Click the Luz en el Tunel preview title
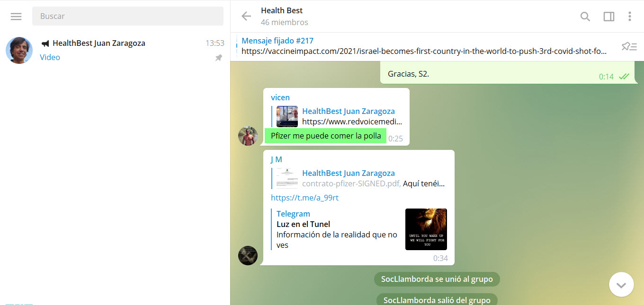The width and height of the screenshot is (644, 305). point(303,224)
